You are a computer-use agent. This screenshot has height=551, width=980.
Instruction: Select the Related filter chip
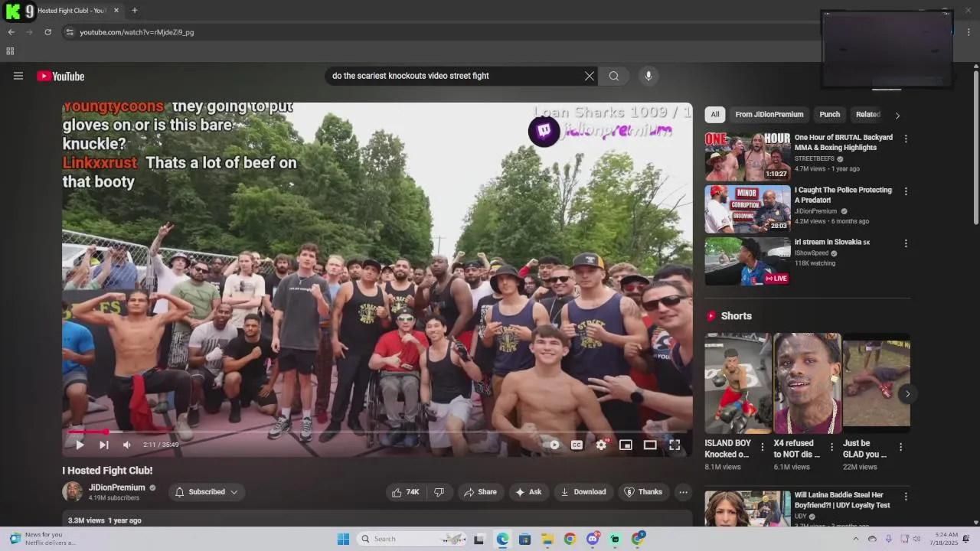(867, 115)
